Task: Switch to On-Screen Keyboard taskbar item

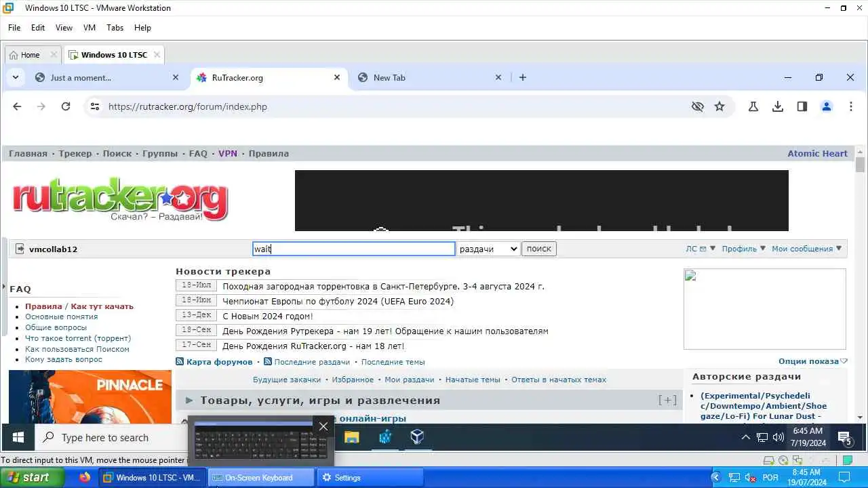Action: pos(261,477)
